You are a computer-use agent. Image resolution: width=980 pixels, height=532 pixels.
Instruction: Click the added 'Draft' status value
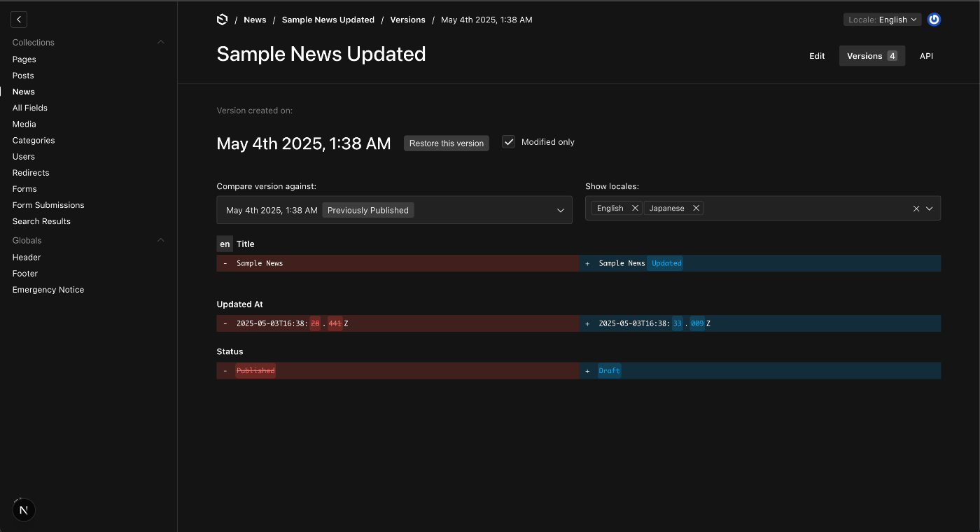(x=609, y=371)
